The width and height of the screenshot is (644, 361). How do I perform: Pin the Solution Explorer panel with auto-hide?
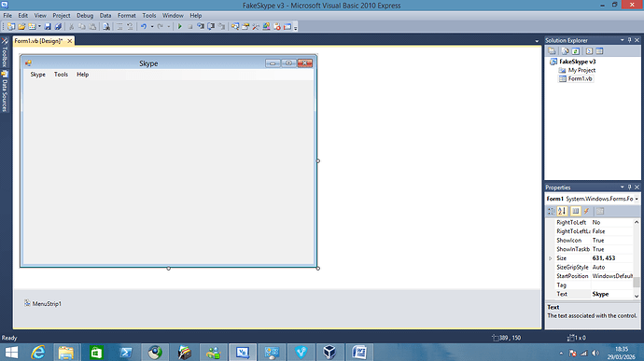(629, 40)
